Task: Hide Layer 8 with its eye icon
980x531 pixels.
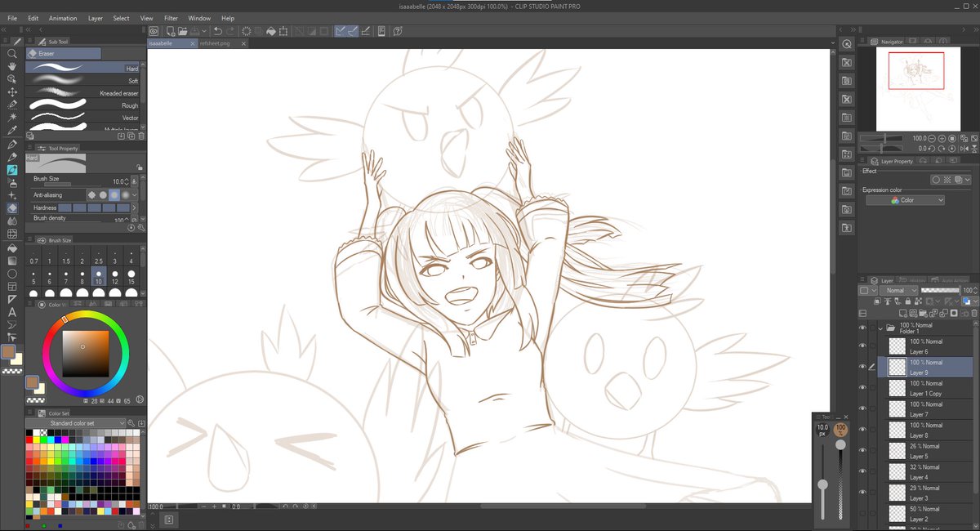Action: (862, 430)
